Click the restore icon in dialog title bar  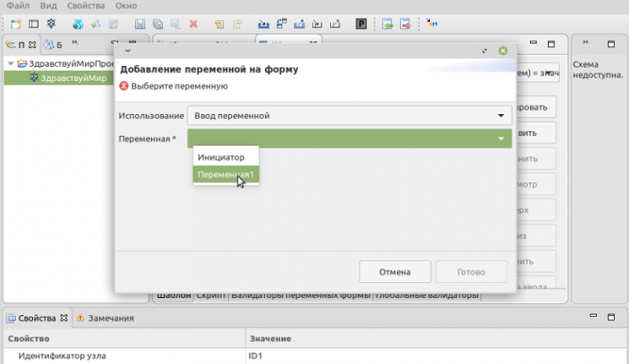(484, 50)
